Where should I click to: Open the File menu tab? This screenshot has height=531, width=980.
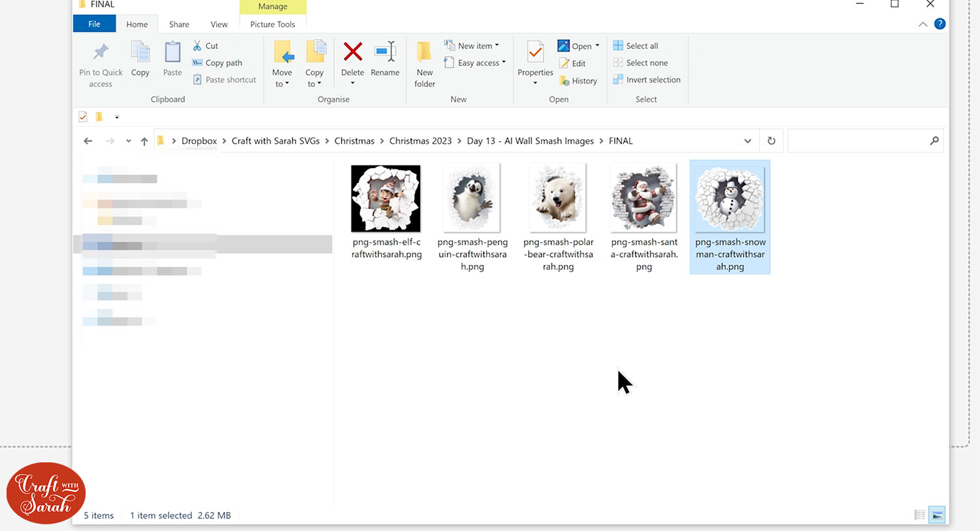(x=94, y=24)
